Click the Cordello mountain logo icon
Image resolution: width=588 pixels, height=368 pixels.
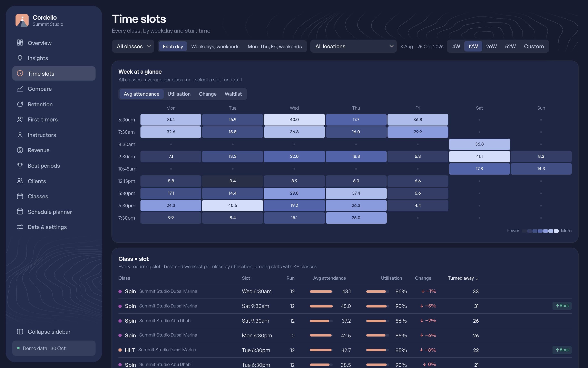(x=22, y=20)
